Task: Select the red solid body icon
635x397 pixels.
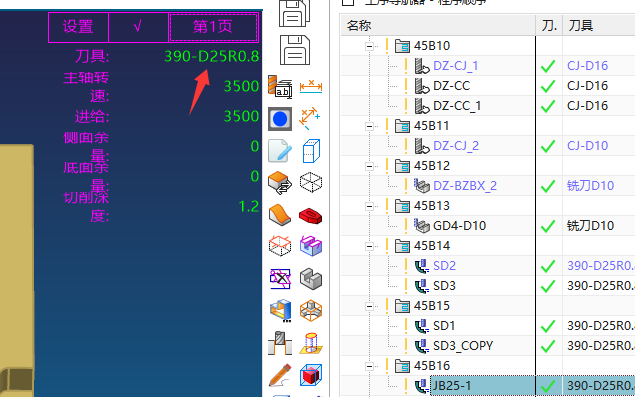Action: (x=311, y=215)
